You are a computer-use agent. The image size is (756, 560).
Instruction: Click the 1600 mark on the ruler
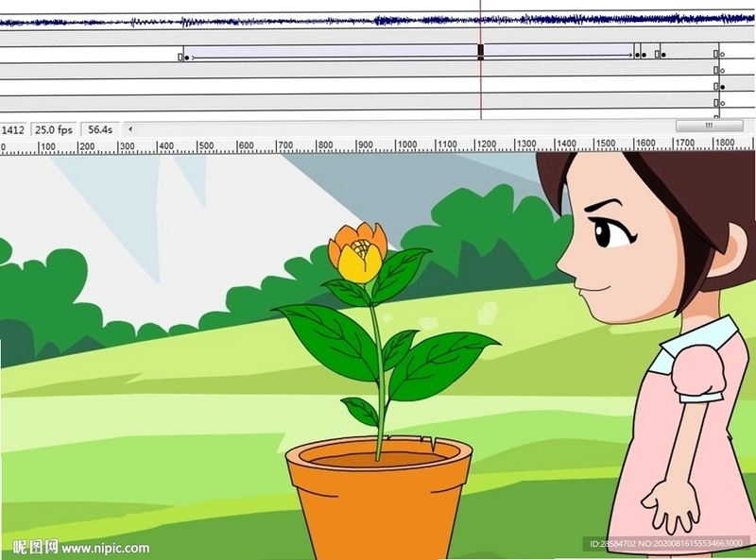tap(645, 144)
